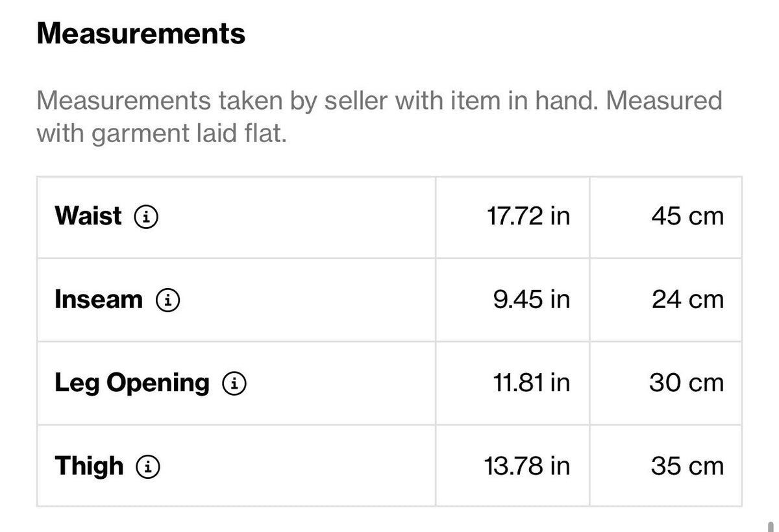Click the 13.78 in thigh value
779x532 pixels.
coord(527,466)
